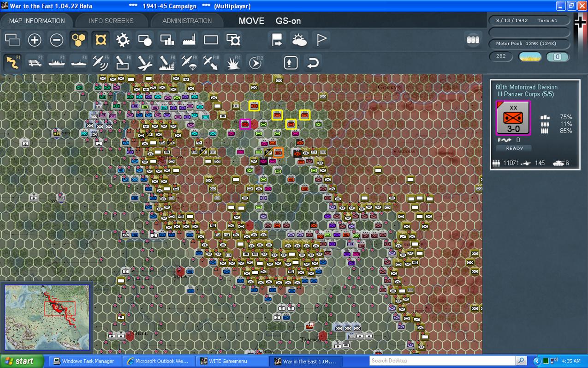Select F1 move mode icon

pyautogui.click(x=12, y=62)
